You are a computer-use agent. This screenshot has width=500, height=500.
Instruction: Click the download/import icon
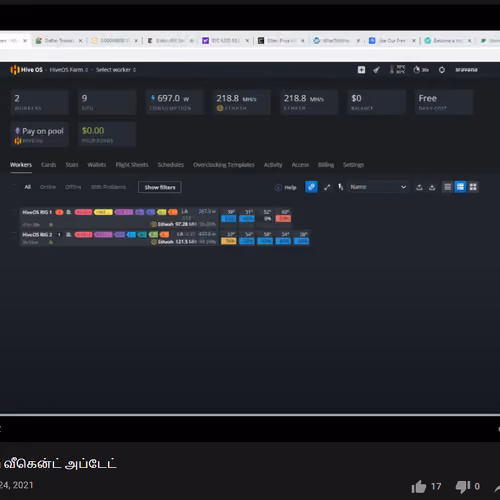tap(432, 187)
